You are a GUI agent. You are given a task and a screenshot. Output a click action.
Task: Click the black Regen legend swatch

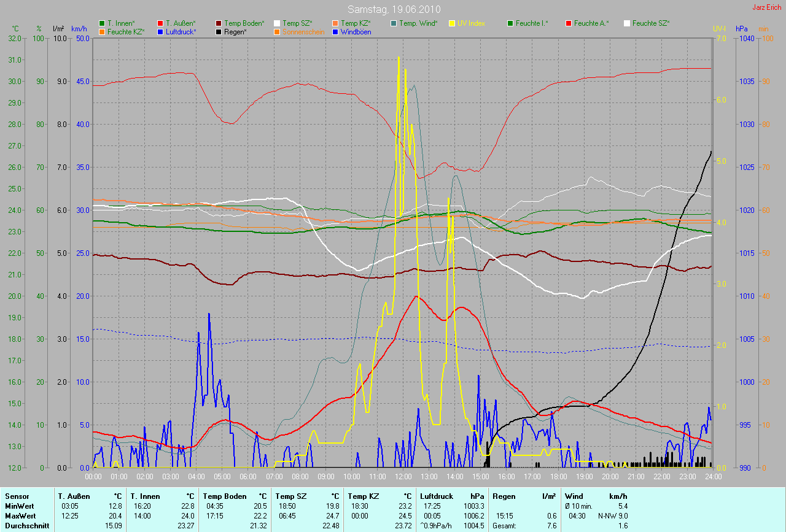(219, 31)
